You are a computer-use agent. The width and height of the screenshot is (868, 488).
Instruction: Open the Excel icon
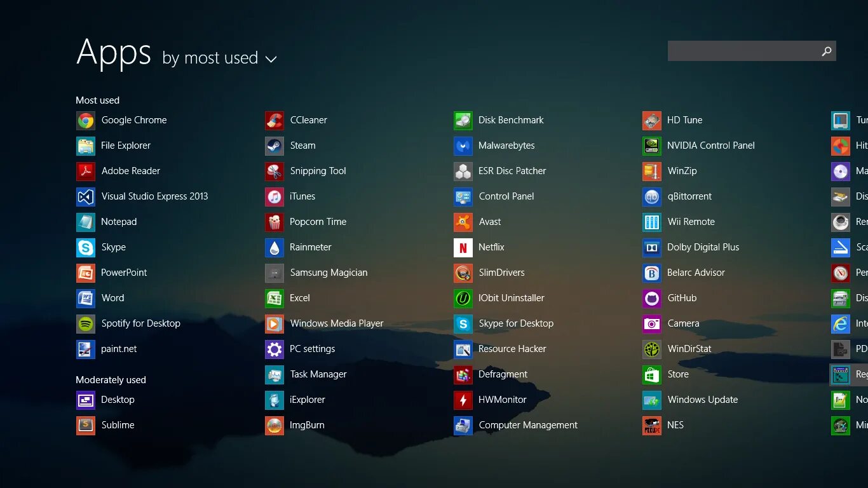tap(275, 298)
